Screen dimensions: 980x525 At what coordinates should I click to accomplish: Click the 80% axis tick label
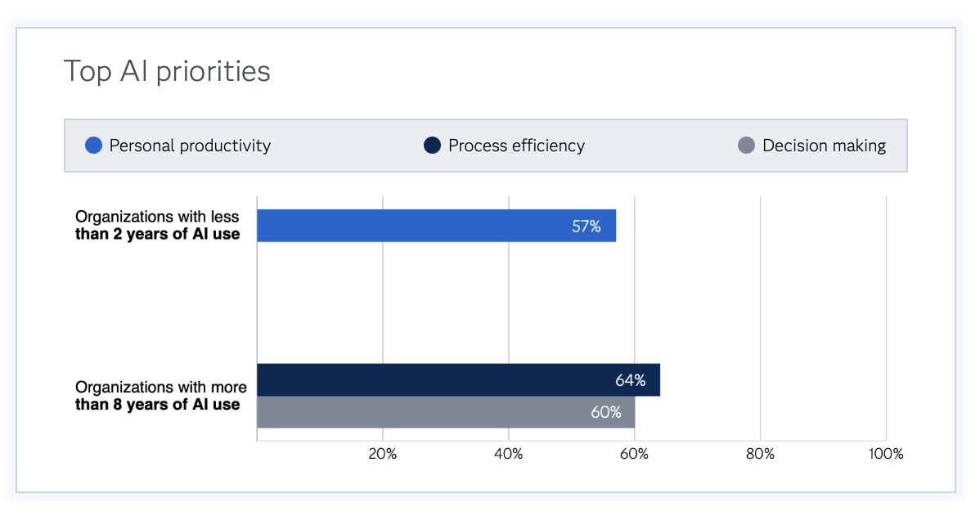coord(760,454)
